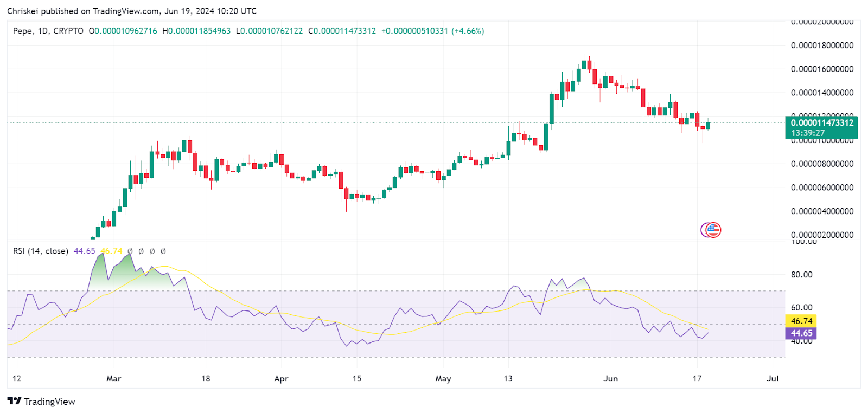Click the 0.000008000000 price axis label

[822, 164]
